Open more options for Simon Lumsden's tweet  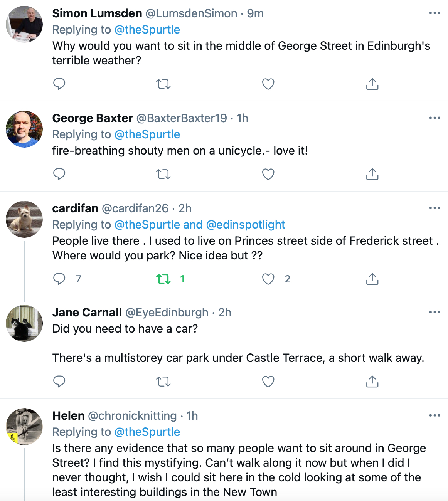pos(435,13)
